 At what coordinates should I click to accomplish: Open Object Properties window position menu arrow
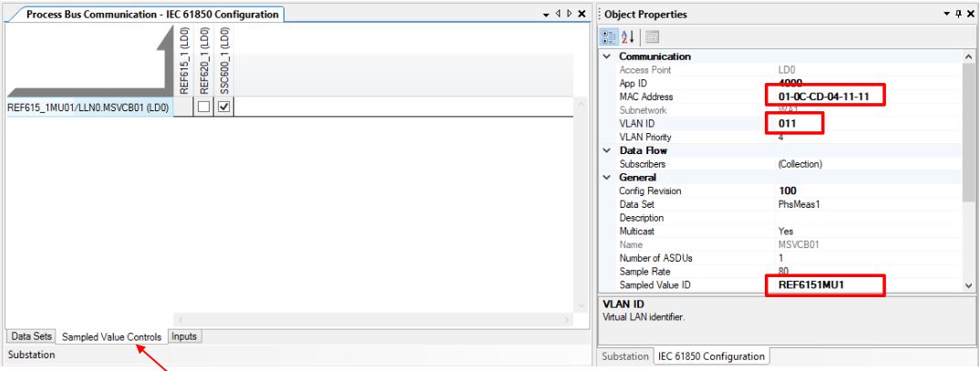[947, 14]
